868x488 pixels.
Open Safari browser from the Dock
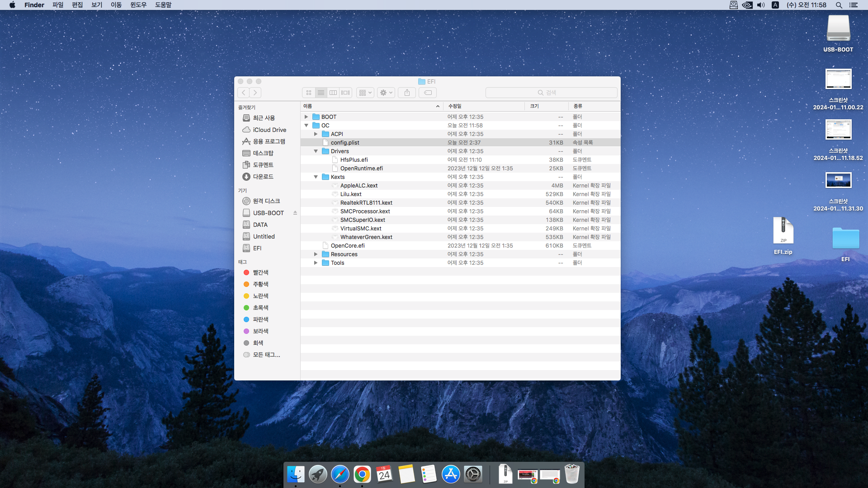(340, 474)
